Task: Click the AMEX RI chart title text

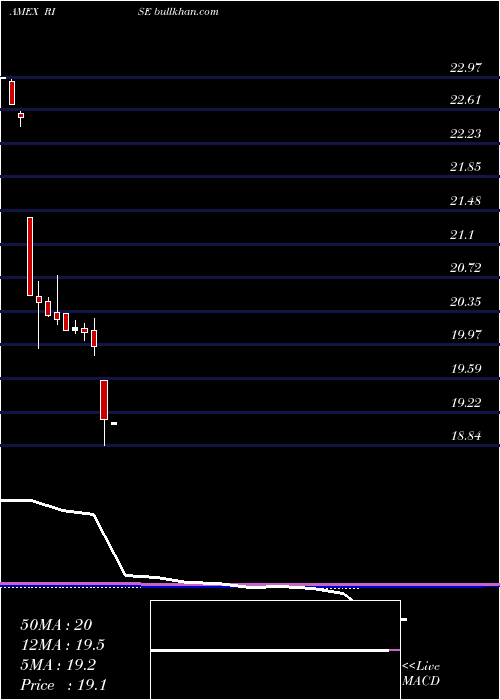Action: (32, 12)
